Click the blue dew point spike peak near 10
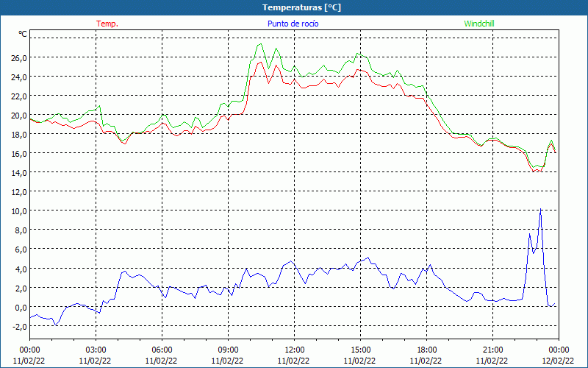The image size is (588, 368). 540,210
